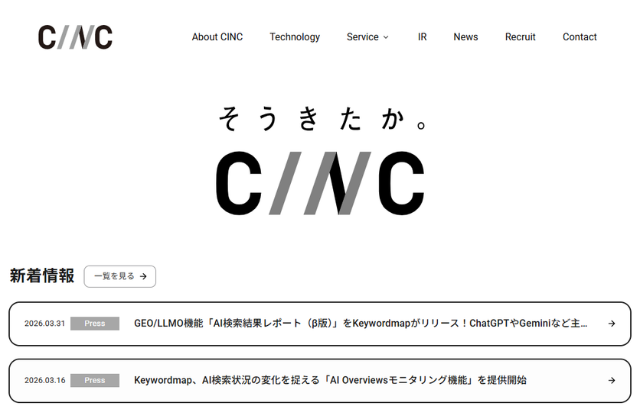Open the IR navigation link
The height and width of the screenshot is (420, 640).
(422, 37)
